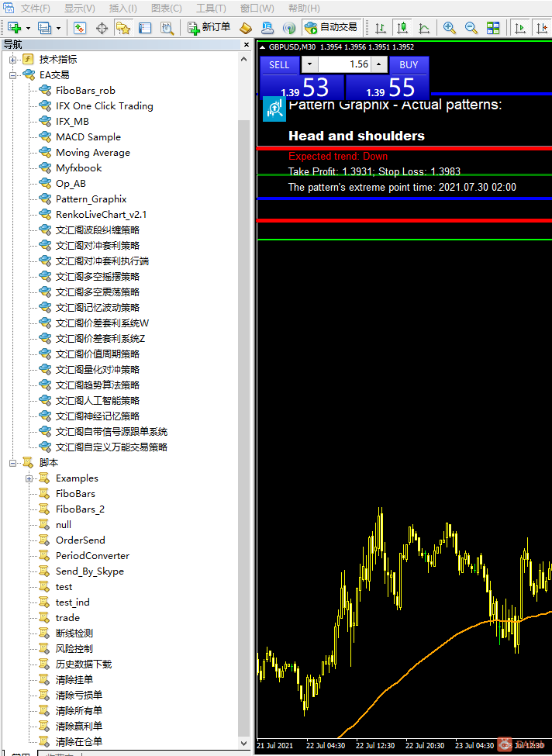Select the FiboBars_rob expert advisor

[x=85, y=91]
